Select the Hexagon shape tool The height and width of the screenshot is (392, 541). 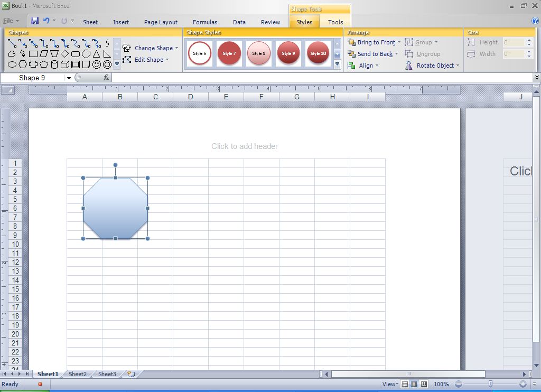(x=22, y=63)
